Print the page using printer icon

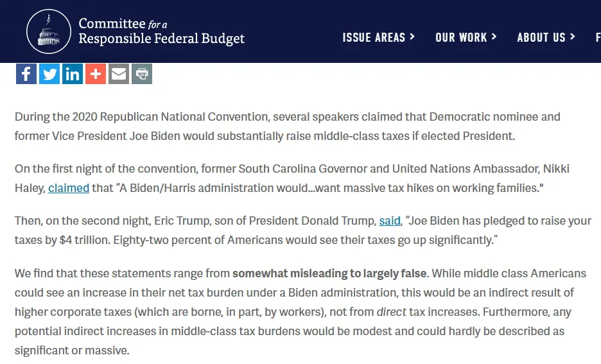point(142,74)
